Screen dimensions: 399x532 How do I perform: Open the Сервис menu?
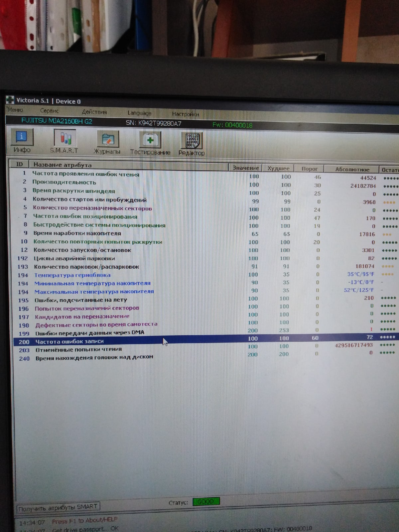tap(49, 111)
